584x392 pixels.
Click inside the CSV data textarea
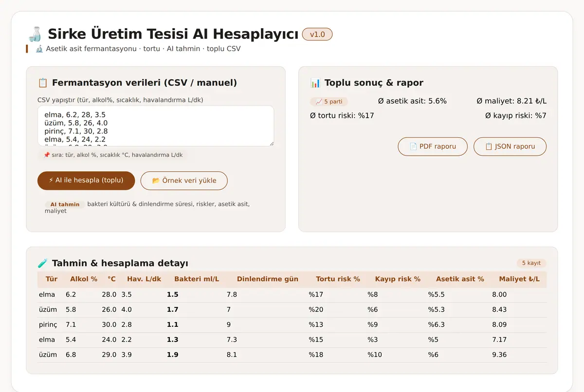(x=156, y=126)
